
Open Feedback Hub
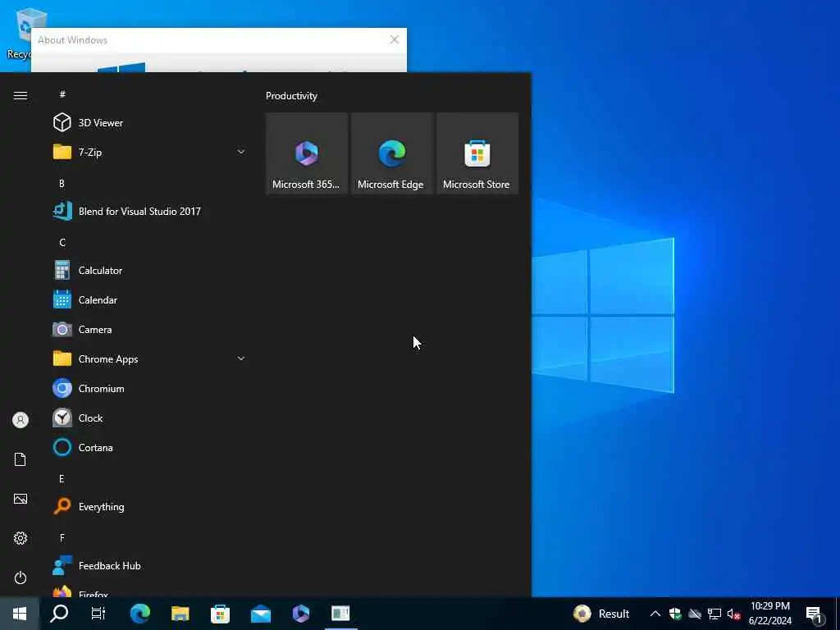point(150,566)
